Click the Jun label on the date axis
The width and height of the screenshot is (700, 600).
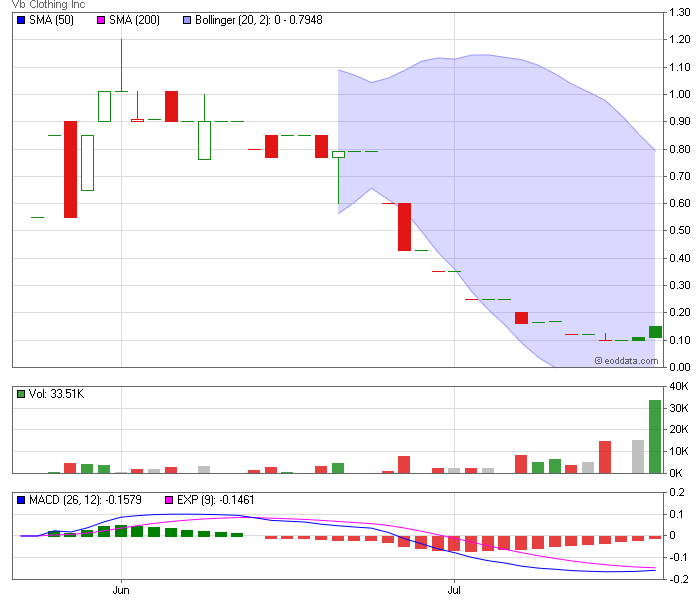121,591
